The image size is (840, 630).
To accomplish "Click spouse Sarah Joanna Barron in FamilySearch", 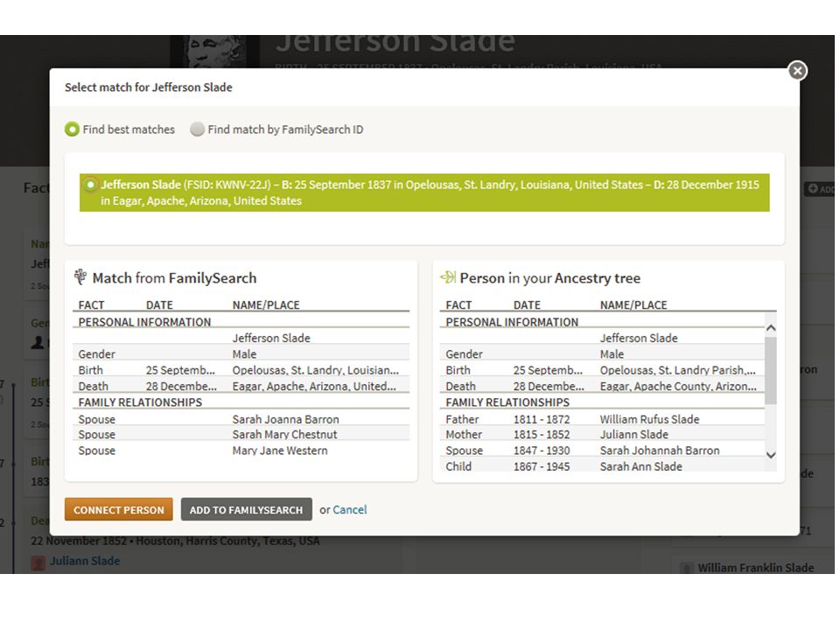I will (x=285, y=419).
